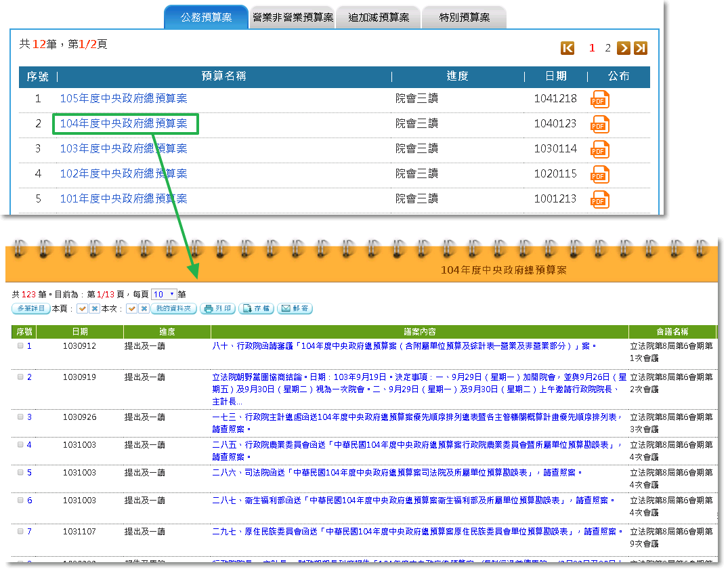Select checkbox of row 7

(20, 532)
